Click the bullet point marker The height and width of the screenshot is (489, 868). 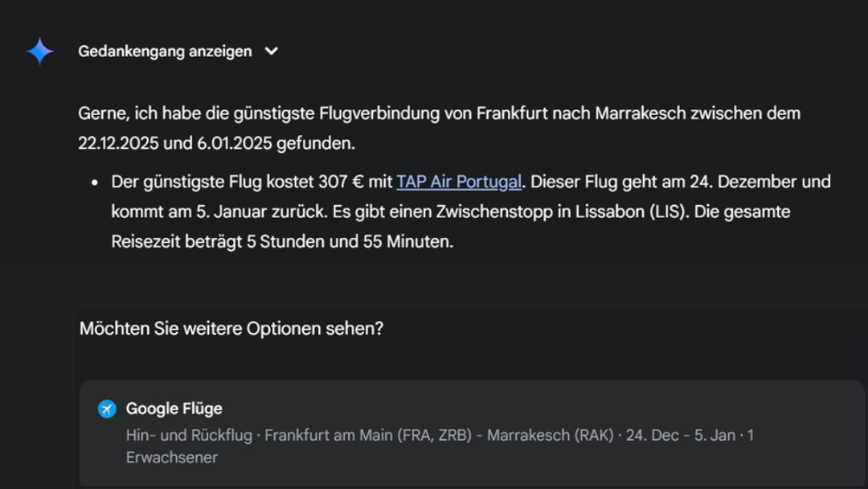95,183
